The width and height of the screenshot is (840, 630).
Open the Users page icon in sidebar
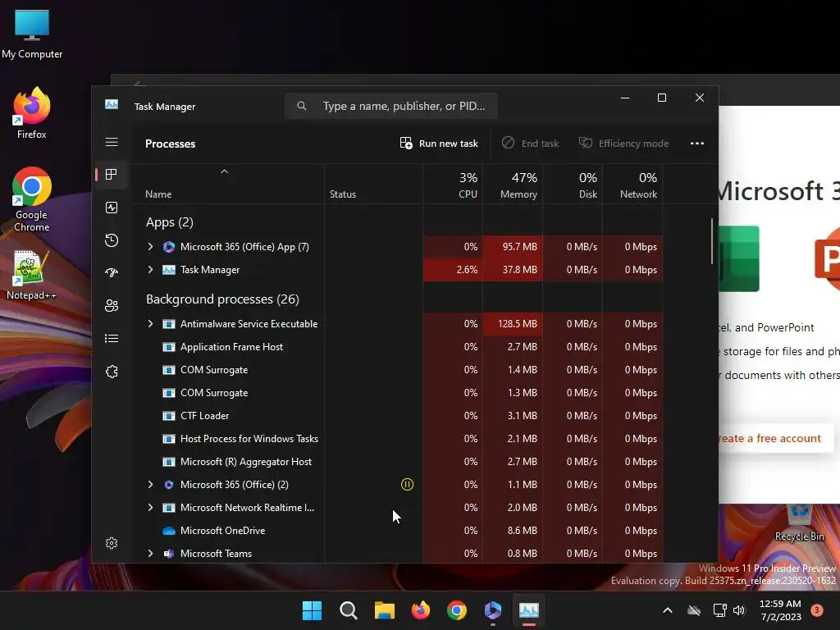coord(112,305)
